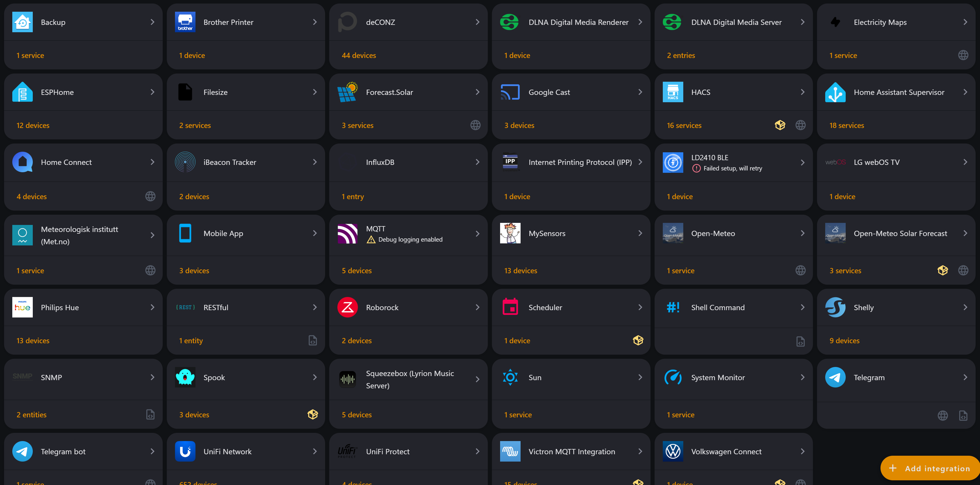Image resolution: width=980 pixels, height=485 pixels.
Task: Expand the Google Cast card chevron
Action: (x=640, y=92)
